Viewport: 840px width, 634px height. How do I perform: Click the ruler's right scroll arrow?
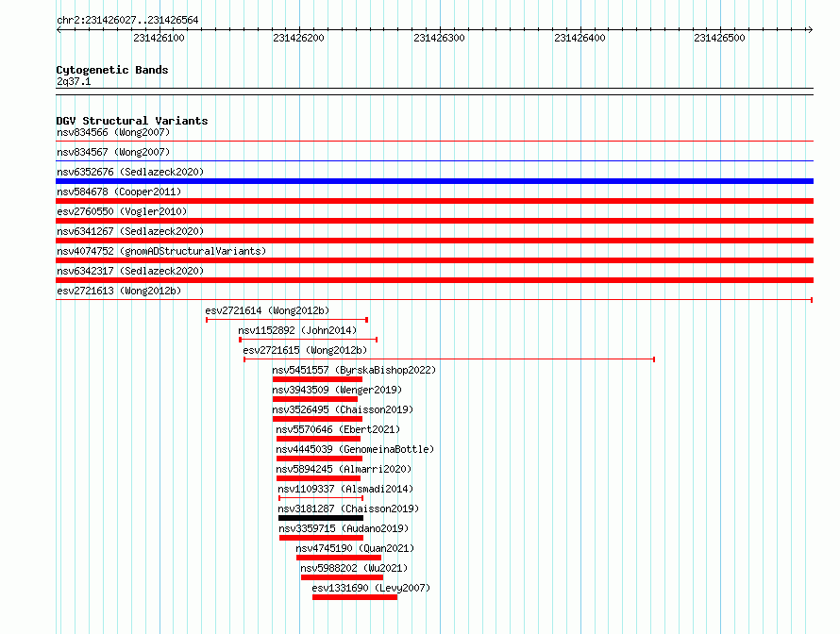(810, 30)
